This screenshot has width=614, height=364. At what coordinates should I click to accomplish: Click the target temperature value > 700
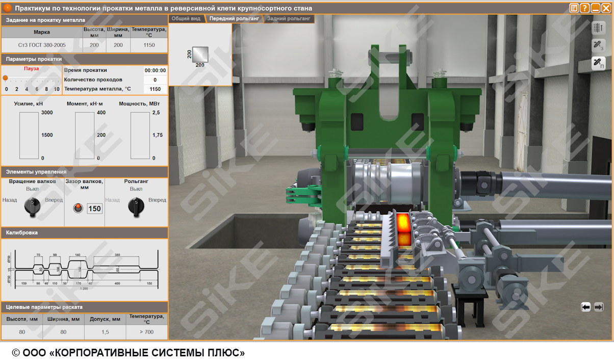tap(147, 332)
